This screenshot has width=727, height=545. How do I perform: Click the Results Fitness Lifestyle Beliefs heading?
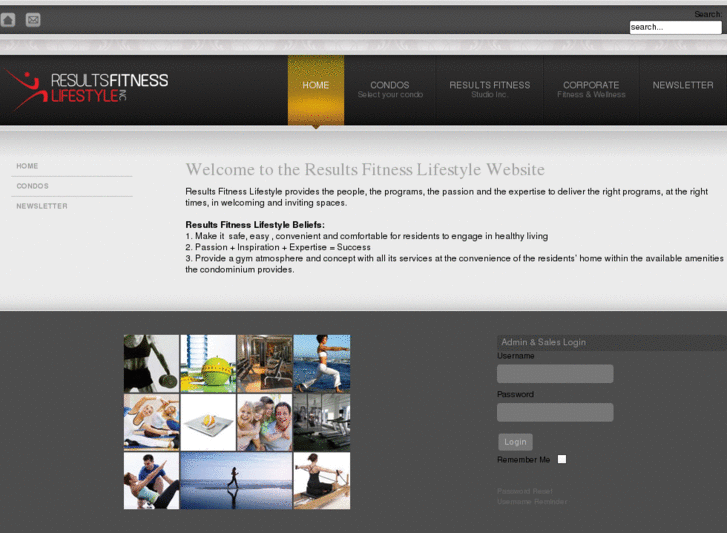(x=255, y=224)
